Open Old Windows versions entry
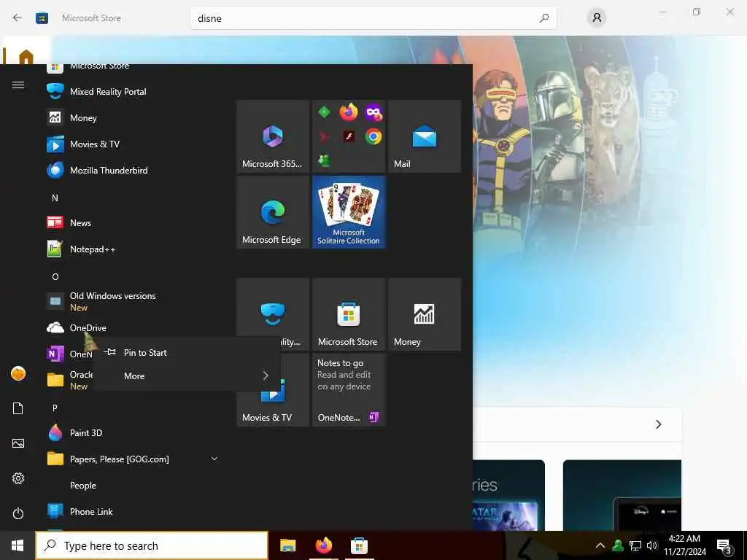 [x=133, y=301]
